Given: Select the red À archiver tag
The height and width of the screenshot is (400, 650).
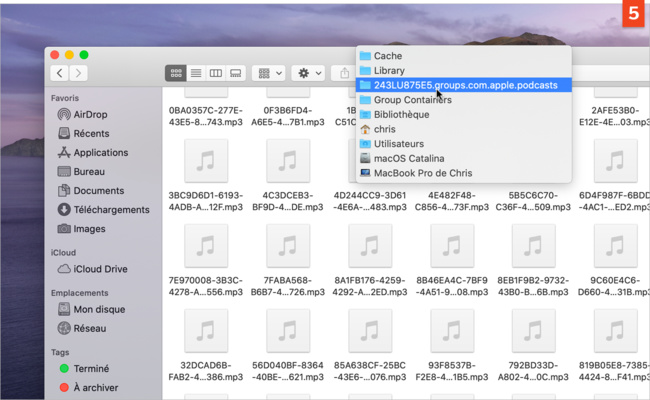Looking at the screenshot, I should pos(96,387).
